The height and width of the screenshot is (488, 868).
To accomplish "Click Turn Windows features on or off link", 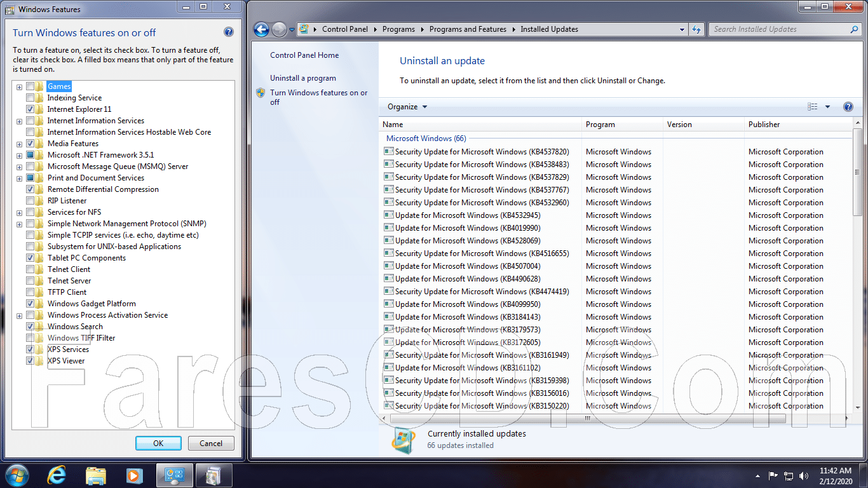I will coord(319,97).
